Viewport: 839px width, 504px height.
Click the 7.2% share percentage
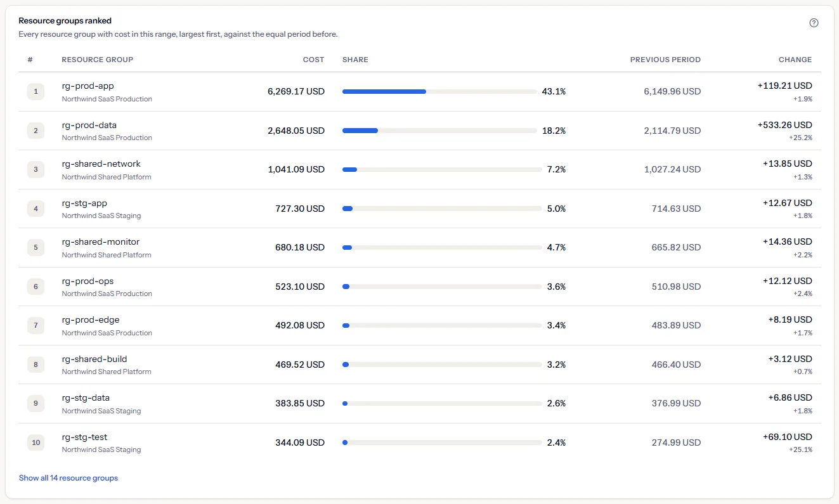pyautogui.click(x=557, y=169)
